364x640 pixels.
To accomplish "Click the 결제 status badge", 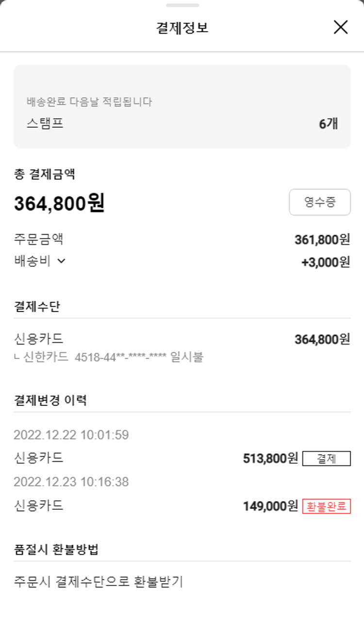I will tap(326, 458).
